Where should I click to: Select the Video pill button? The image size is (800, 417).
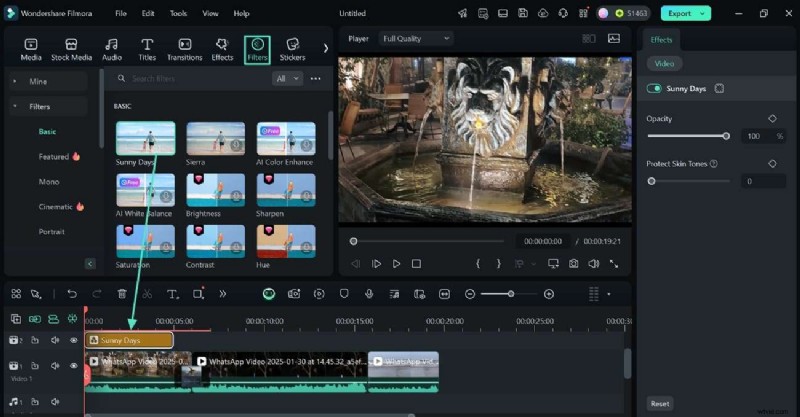[664, 64]
